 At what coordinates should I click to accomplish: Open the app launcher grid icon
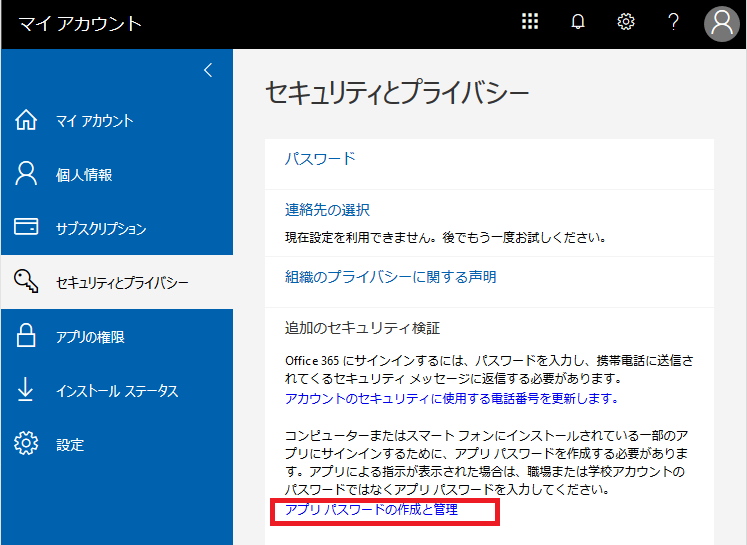[530, 23]
